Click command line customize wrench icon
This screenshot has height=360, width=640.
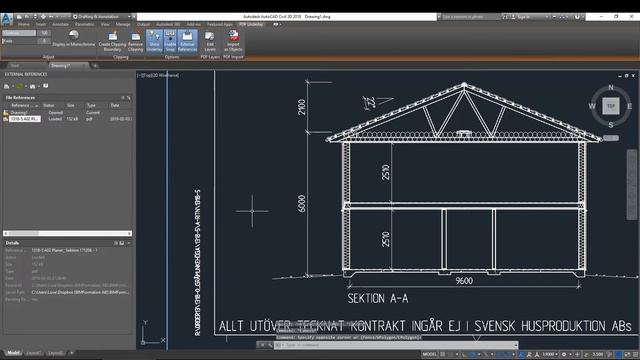coord(270,345)
